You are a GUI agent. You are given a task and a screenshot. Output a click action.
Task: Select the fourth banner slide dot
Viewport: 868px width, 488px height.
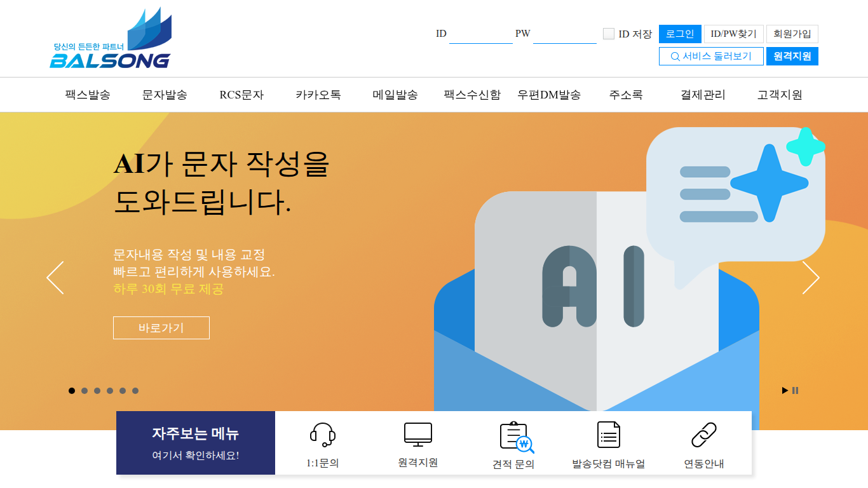pos(110,391)
